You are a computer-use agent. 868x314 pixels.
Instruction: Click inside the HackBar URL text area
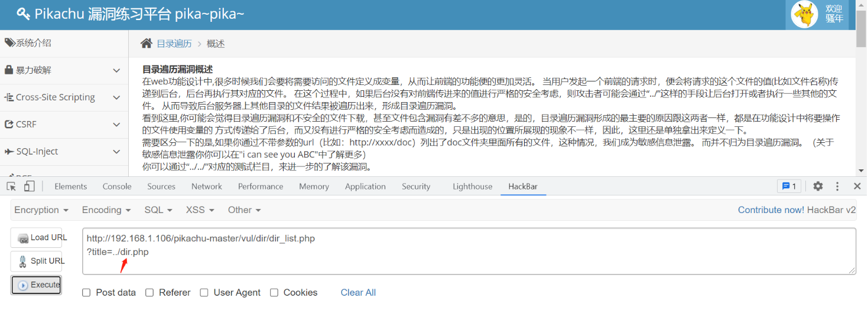point(469,251)
